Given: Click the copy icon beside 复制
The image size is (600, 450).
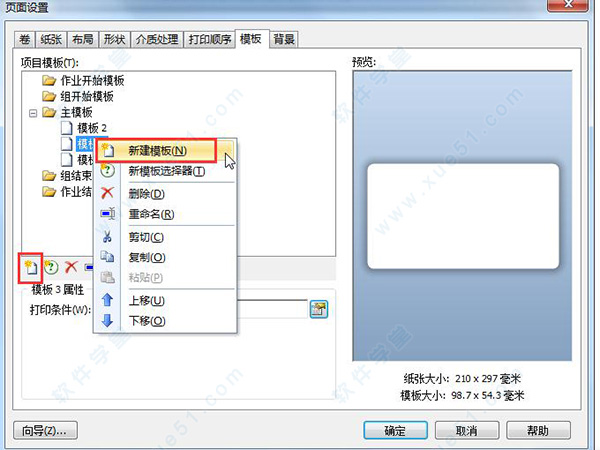Looking at the screenshot, I should [x=108, y=257].
